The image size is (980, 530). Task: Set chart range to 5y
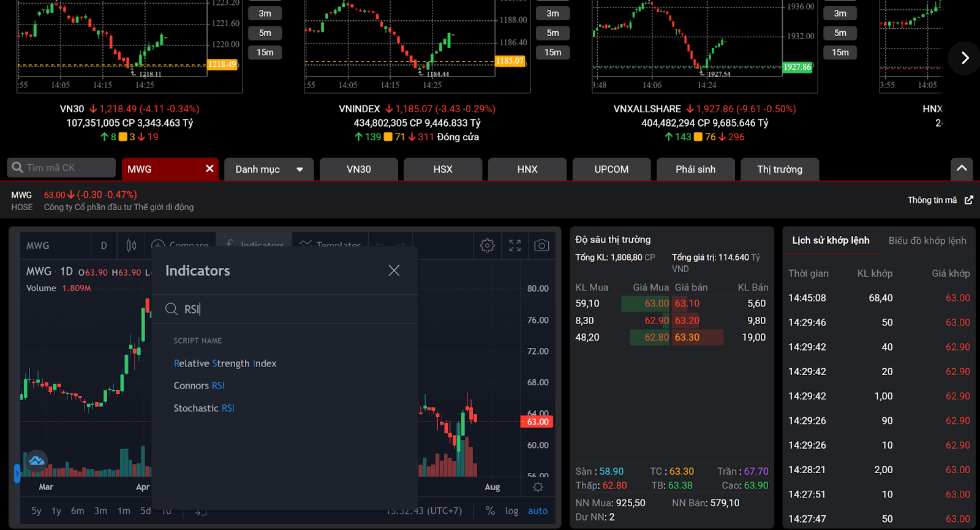point(37,511)
